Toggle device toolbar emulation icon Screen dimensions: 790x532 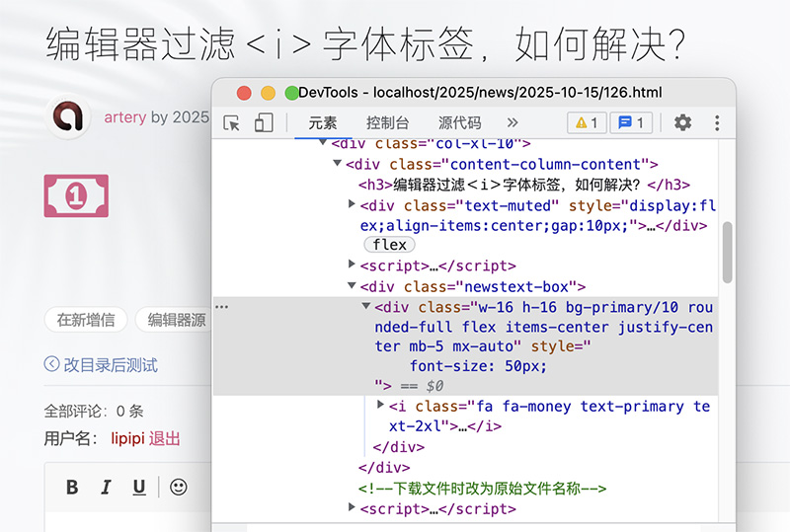264,123
